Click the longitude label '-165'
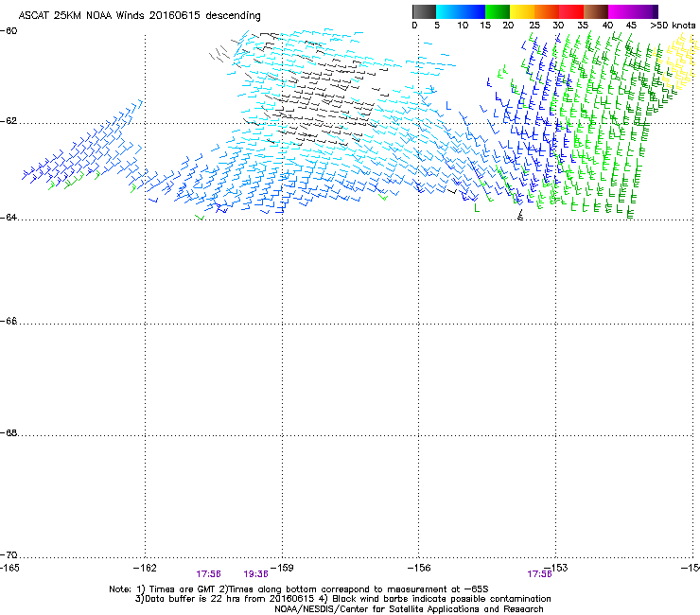The image size is (700, 615). coord(9,568)
